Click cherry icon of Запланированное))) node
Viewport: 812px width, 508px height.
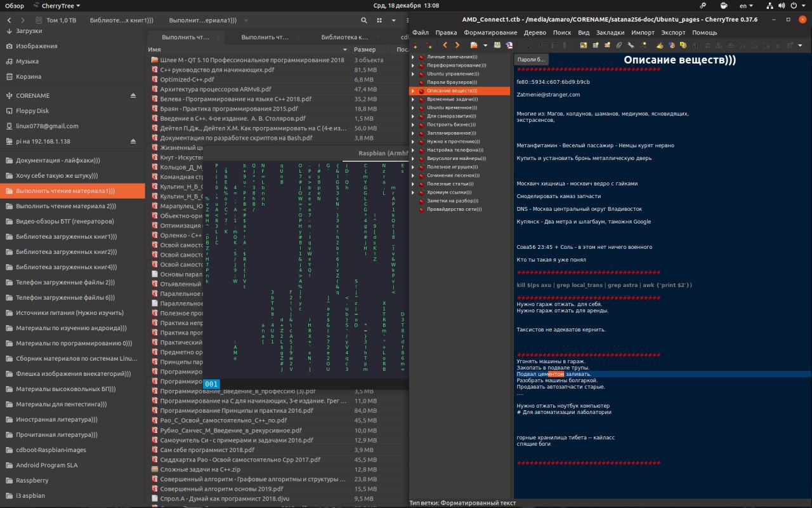click(421, 133)
